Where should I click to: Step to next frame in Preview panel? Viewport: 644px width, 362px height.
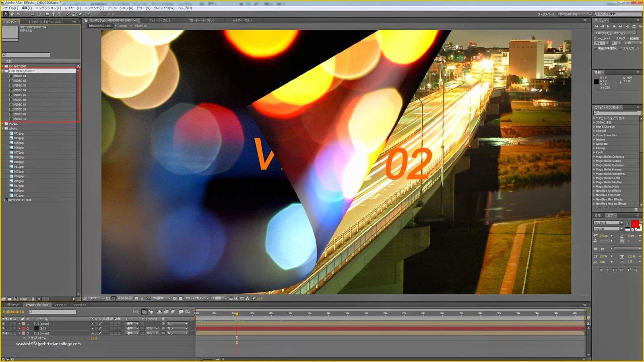tap(615, 27)
